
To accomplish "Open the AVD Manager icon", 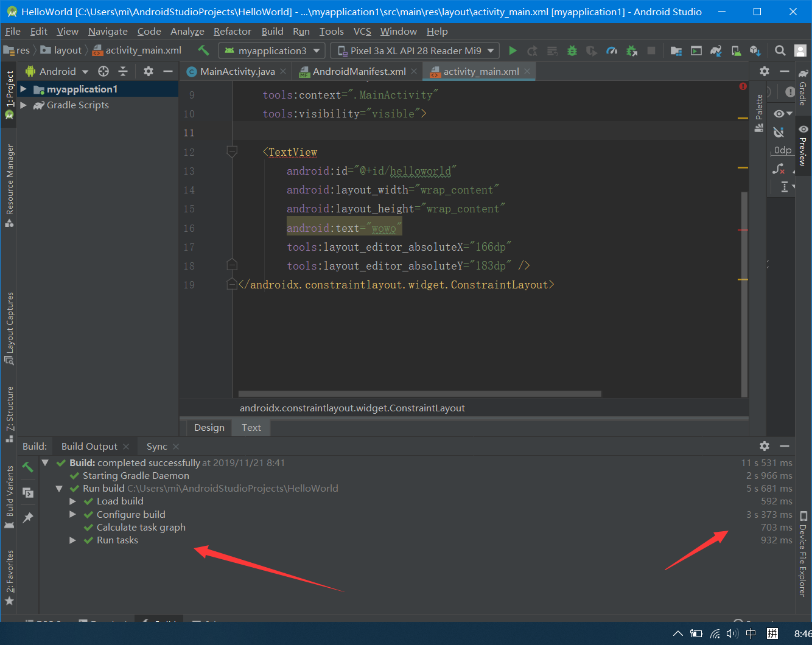I will pyautogui.click(x=736, y=51).
